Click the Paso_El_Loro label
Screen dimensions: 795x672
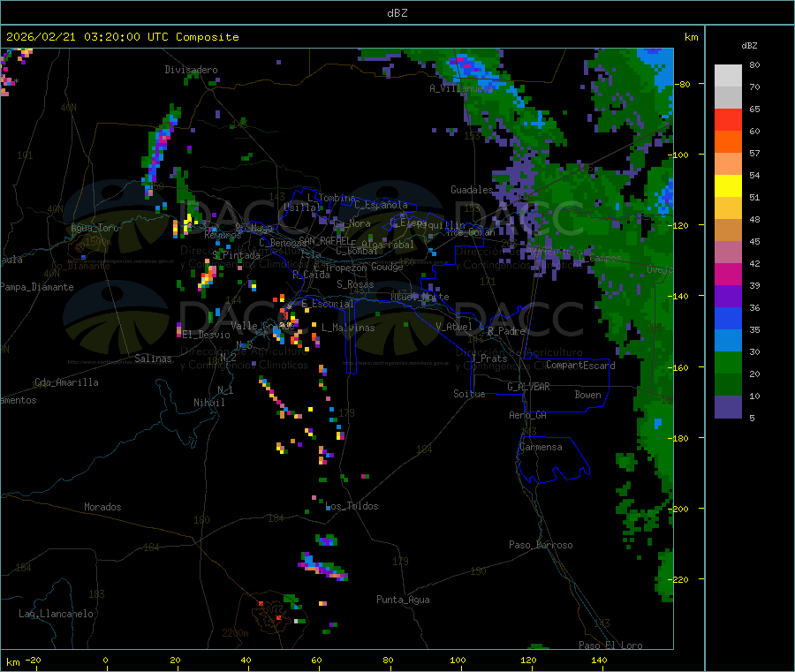tap(610, 646)
